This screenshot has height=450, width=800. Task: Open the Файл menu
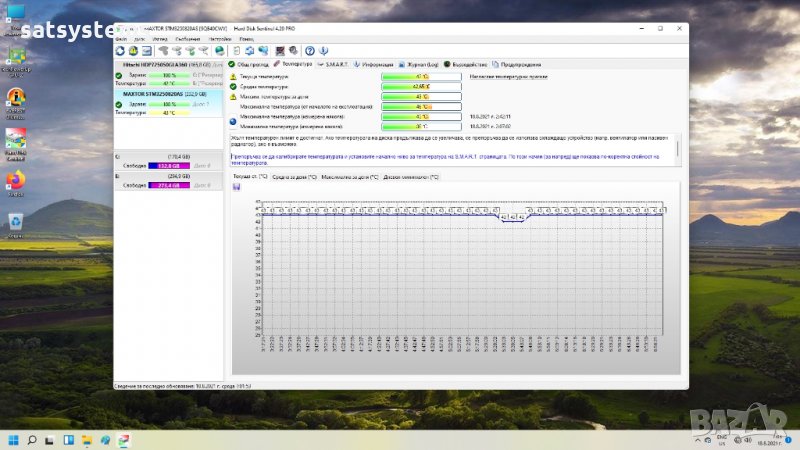click(x=121, y=38)
